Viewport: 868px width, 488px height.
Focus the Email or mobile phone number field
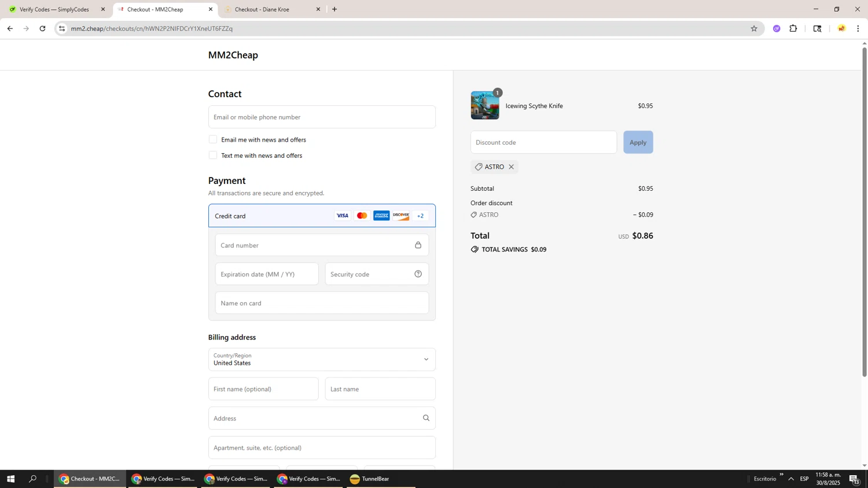pos(322,117)
